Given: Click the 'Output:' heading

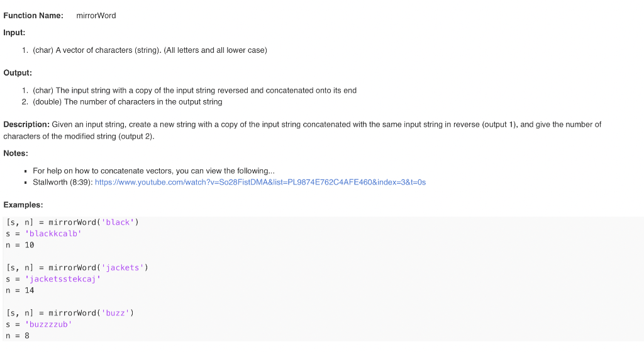Looking at the screenshot, I should pos(18,73).
